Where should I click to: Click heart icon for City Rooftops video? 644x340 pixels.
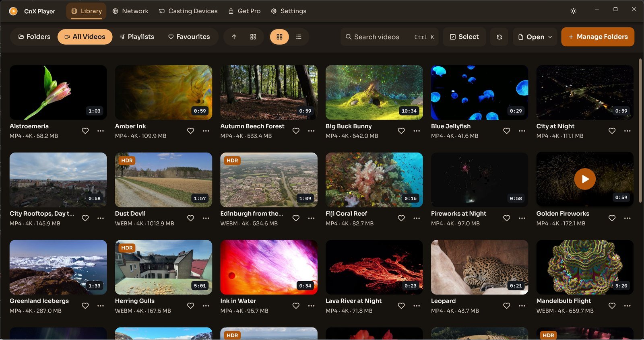click(85, 218)
